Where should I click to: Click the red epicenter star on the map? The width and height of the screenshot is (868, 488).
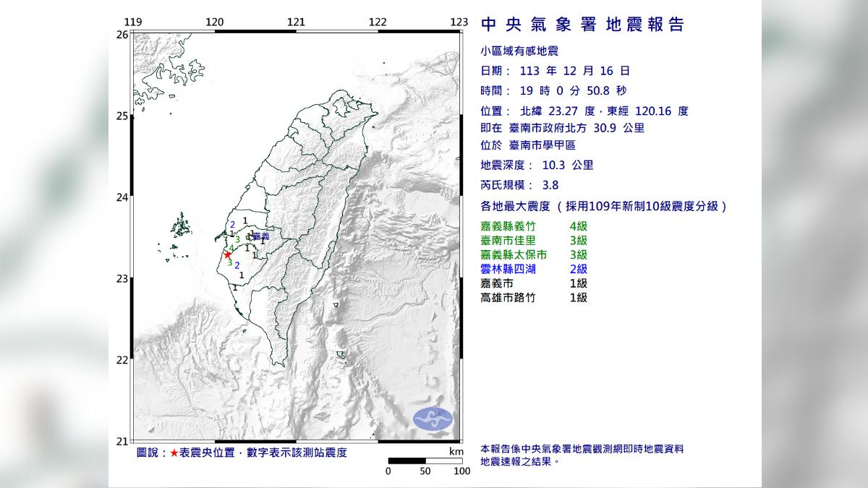(x=227, y=254)
